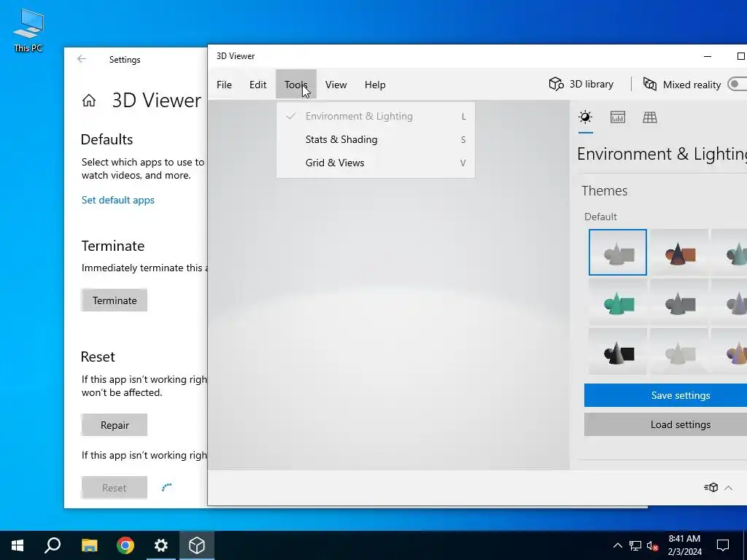Select the selected grey Default theme thumbnail
This screenshot has height=560, width=747.
click(617, 252)
